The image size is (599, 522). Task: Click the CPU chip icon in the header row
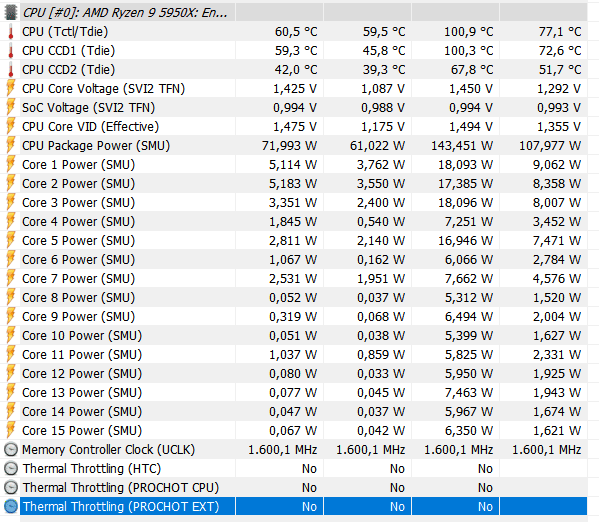11,12
